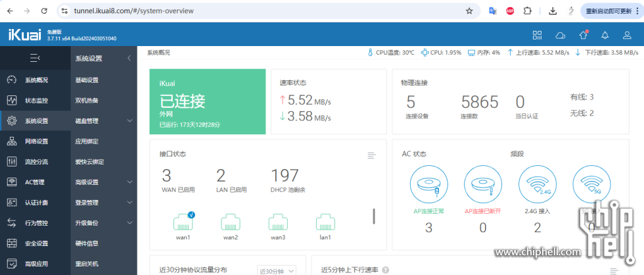Select 系统设置 in the sidebar
This screenshot has width=644, height=275.
35,121
